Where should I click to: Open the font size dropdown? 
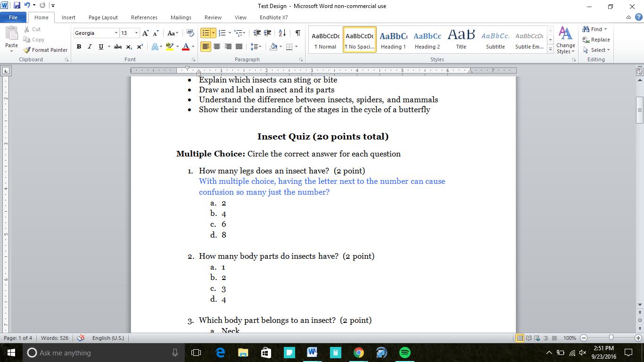point(136,33)
